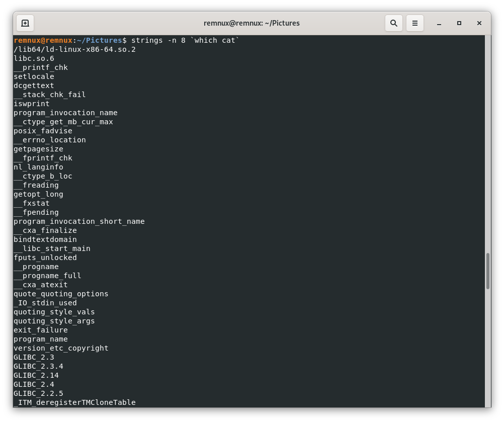
Task: Open the hamburger menu
Action: click(x=415, y=23)
